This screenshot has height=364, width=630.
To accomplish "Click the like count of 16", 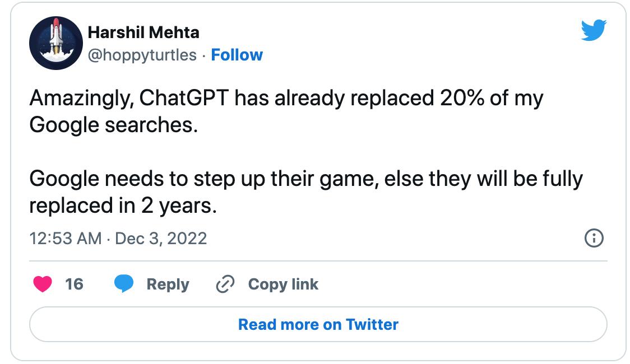I will (74, 284).
